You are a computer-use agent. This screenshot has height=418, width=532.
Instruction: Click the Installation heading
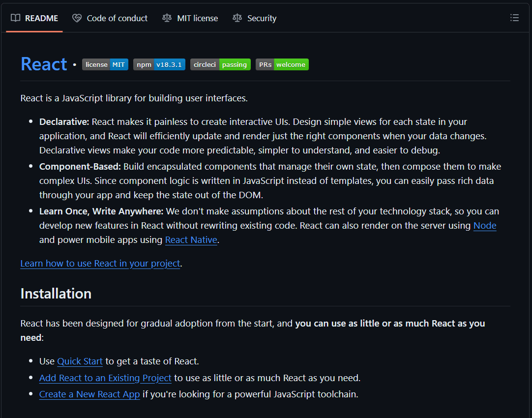coord(56,294)
